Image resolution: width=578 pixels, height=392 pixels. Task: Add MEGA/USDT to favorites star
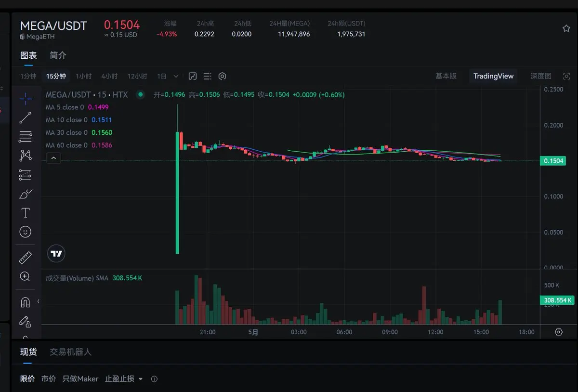coord(566,28)
